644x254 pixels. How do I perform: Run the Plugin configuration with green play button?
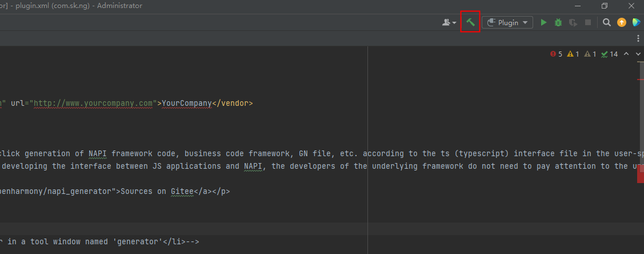point(543,22)
